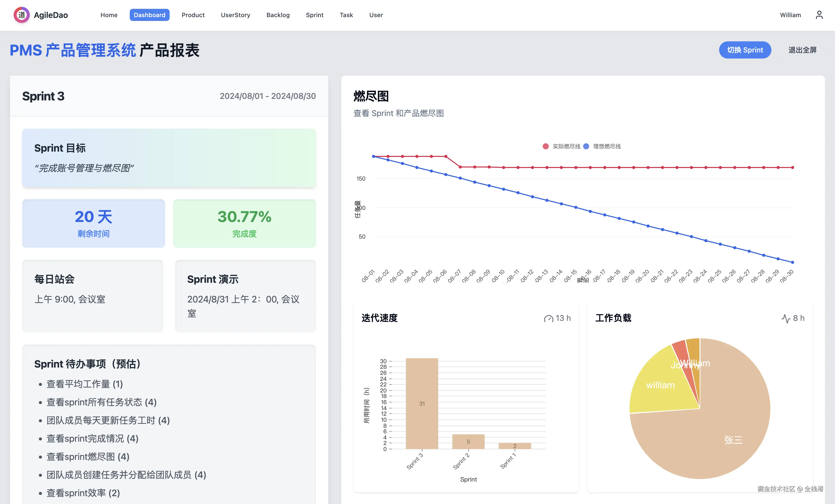Image resolution: width=835 pixels, height=504 pixels.
Task: Click the backlog item 查看sprint燃尽图
Action: [x=87, y=456]
